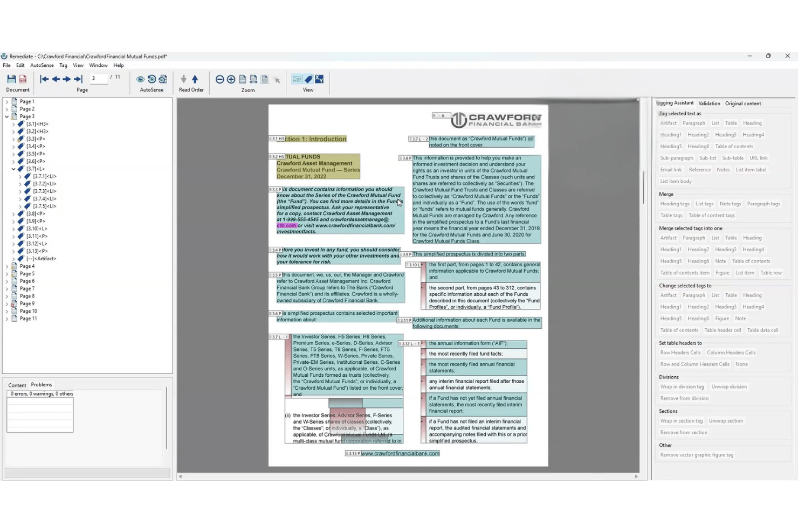Select the [3.3]<P> tree item
This screenshot has width=798, height=532.
click(x=36, y=139)
